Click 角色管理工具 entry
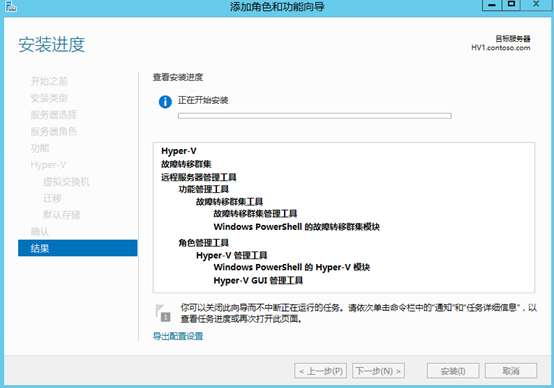The image size is (554, 388). tap(204, 242)
